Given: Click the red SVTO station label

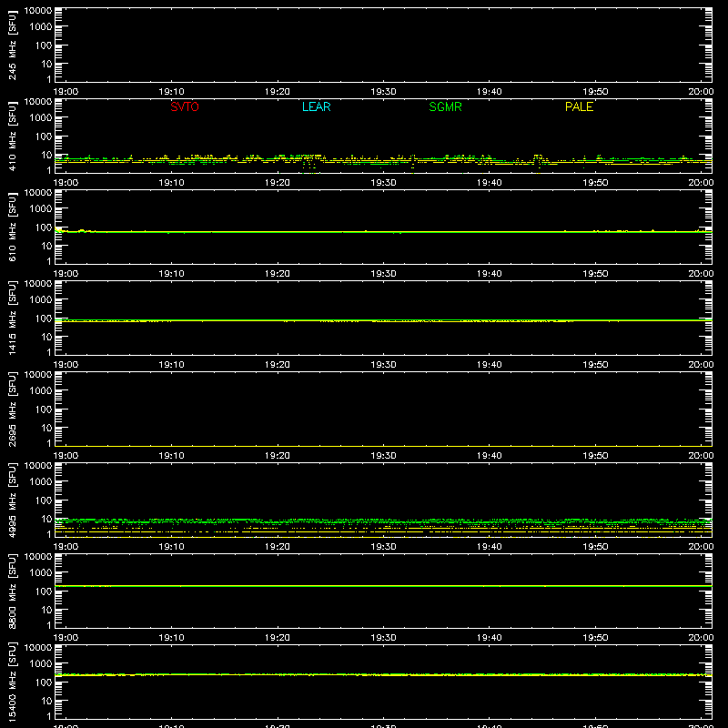Looking at the screenshot, I should (185, 106).
